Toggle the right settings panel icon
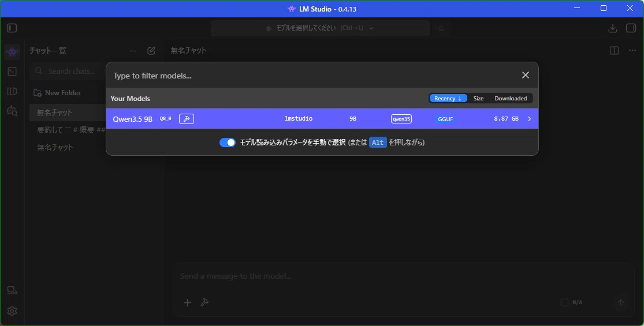The width and height of the screenshot is (644, 326). [631, 28]
